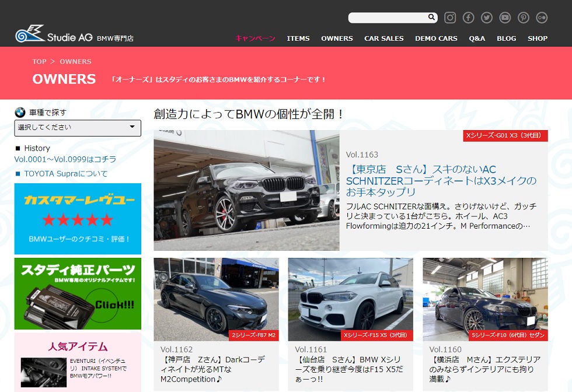This screenshot has height=392, width=572.
Task: Open Vol.0001～Vol.0999はコチラ history link
Action: pyautogui.click(x=65, y=159)
